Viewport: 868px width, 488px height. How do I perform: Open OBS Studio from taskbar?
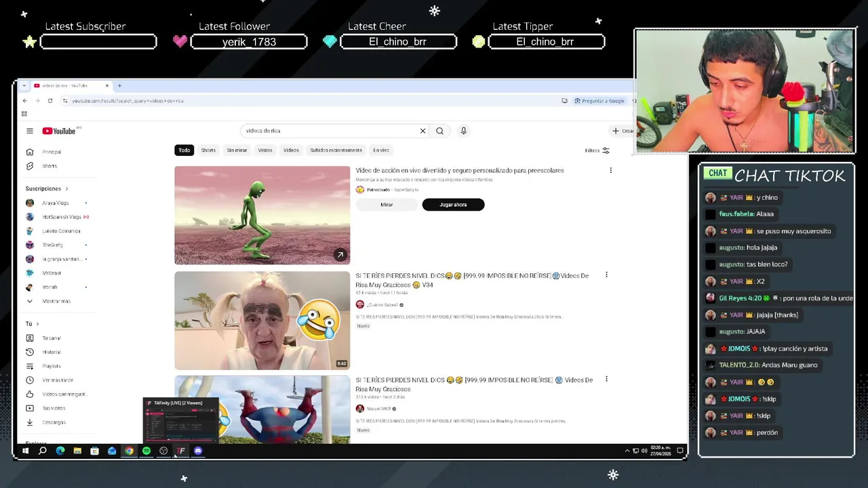pyautogui.click(x=163, y=451)
